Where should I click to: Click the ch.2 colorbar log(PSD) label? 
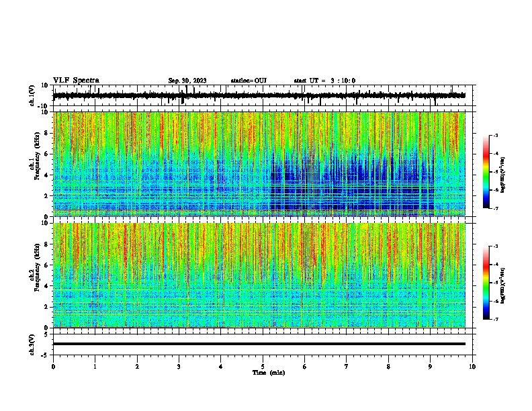click(503, 285)
